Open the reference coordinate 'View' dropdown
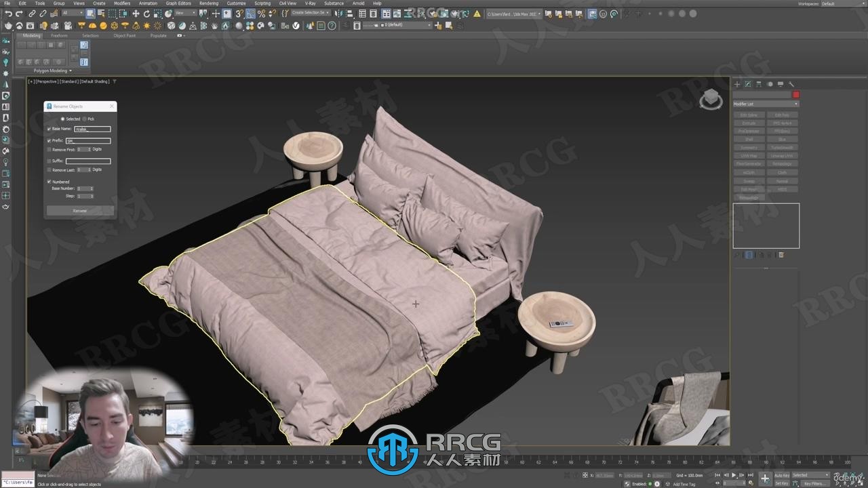Image resolution: width=868 pixels, height=488 pixels. [x=185, y=14]
